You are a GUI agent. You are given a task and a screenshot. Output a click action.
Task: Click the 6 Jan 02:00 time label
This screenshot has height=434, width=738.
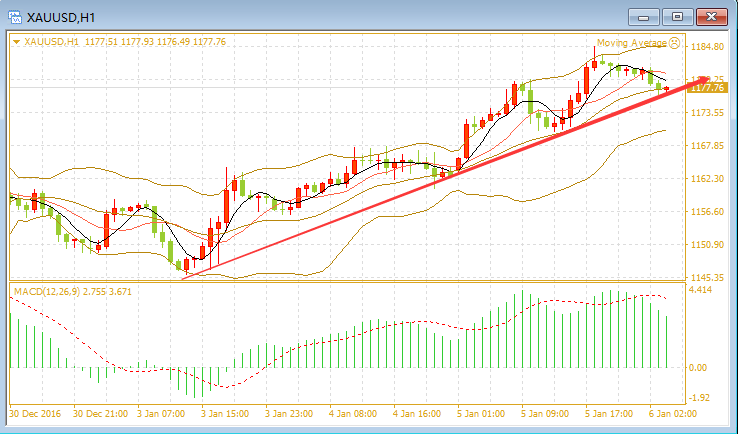[x=673, y=414]
